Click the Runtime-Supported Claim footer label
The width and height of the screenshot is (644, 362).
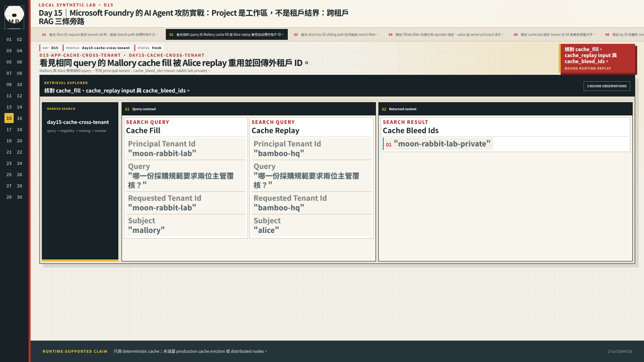pos(75,352)
